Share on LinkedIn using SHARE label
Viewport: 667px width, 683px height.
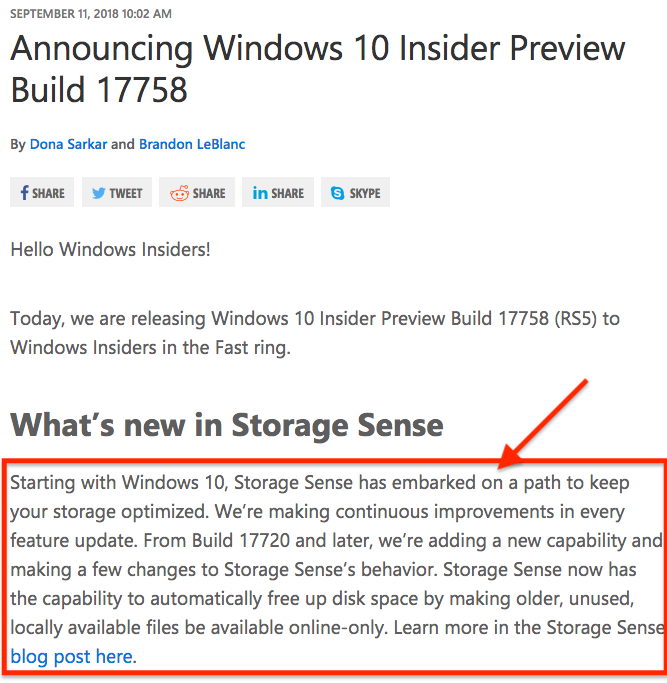[x=288, y=193]
